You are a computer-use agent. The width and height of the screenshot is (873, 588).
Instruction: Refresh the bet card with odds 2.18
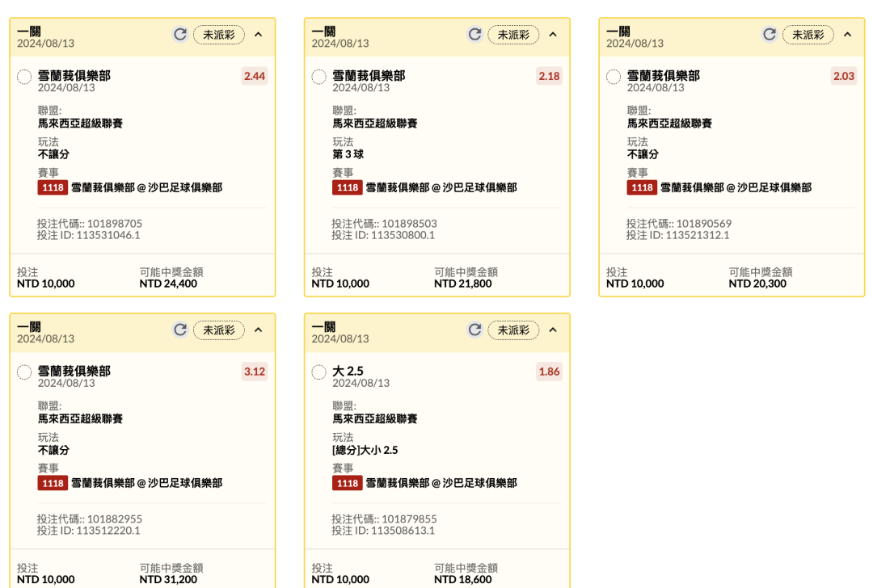coord(475,35)
